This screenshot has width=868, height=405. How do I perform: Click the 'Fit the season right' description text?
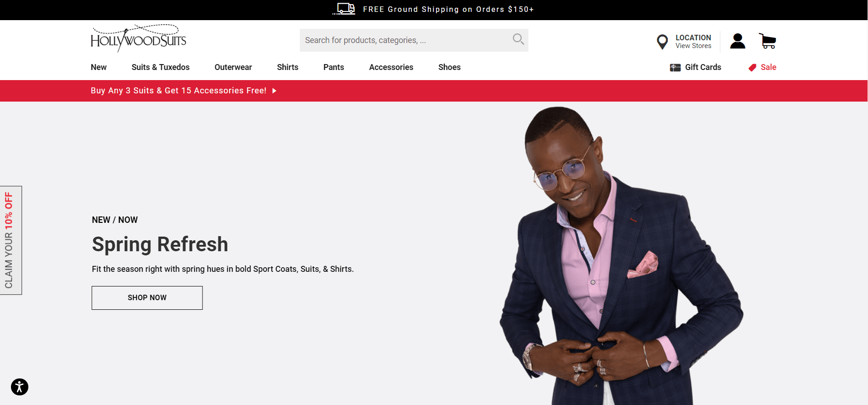click(x=223, y=269)
